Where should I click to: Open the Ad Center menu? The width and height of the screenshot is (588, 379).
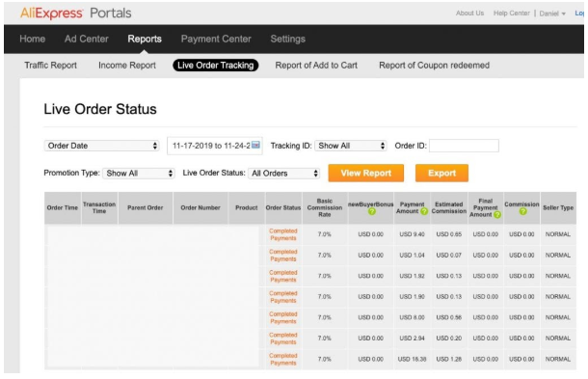click(86, 39)
